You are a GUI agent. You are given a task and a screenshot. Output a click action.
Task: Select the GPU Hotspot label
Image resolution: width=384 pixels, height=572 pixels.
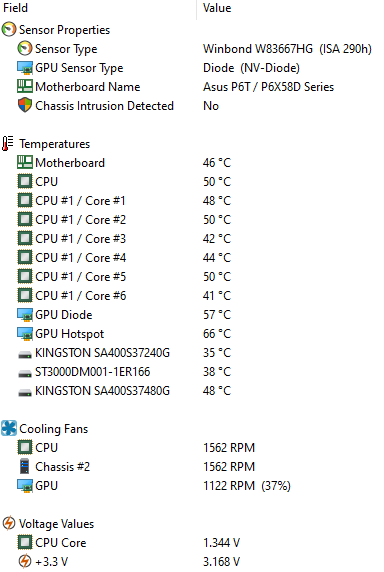pyautogui.click(x=69, y=334)
